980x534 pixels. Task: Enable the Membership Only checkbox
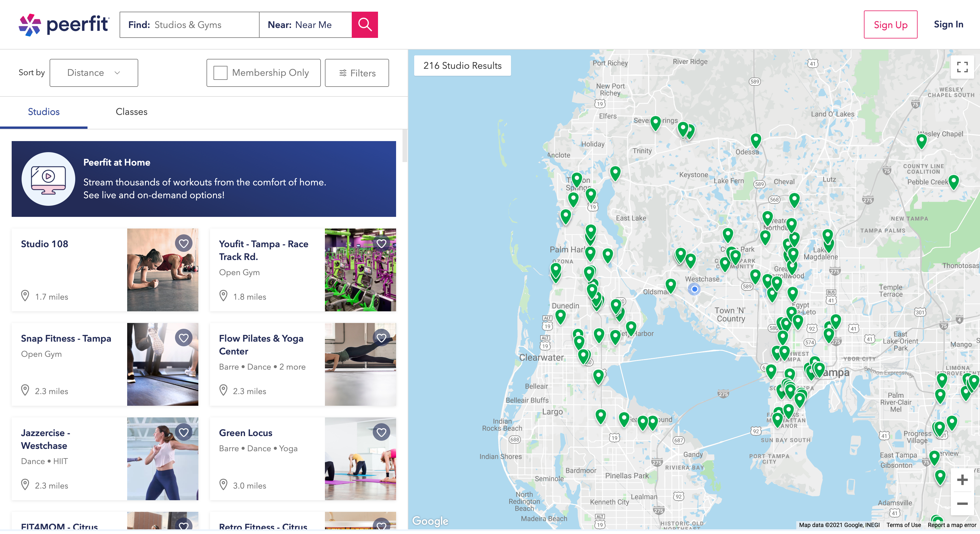[x=220, y=73]
